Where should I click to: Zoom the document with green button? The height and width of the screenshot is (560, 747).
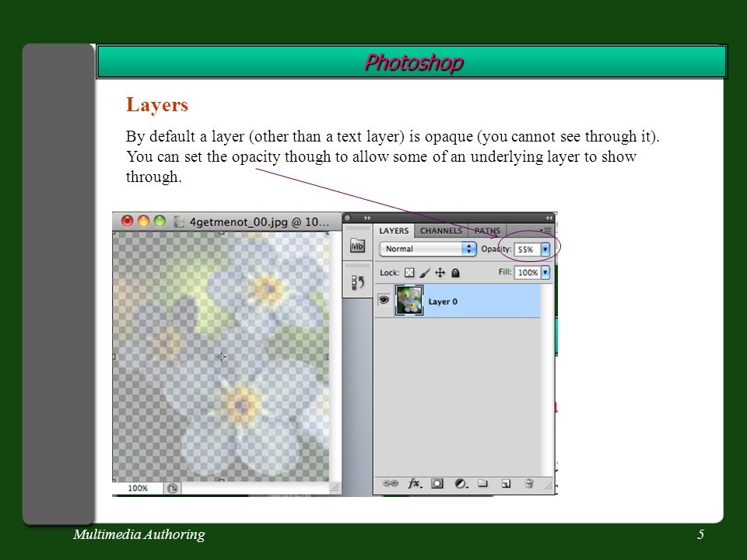point(160,221)
